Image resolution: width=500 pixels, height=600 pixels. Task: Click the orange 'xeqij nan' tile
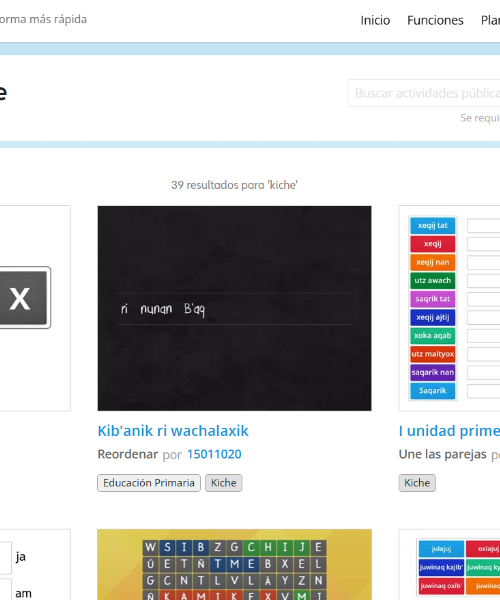[433, 262]
